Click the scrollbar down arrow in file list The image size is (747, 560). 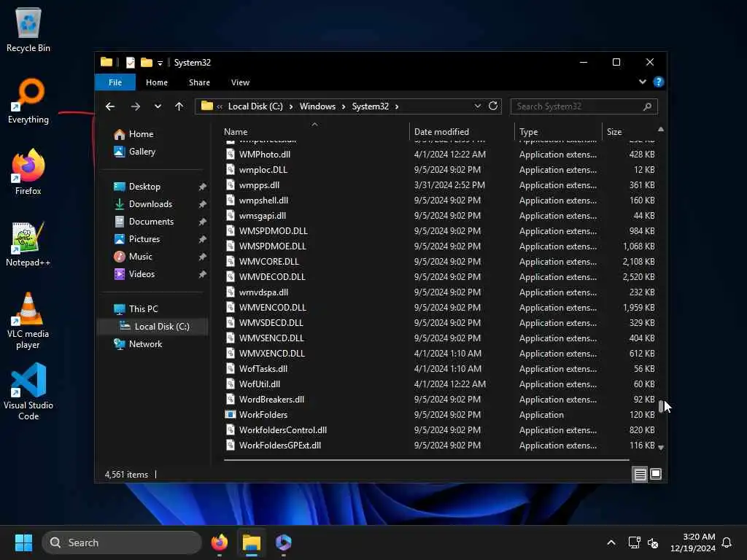pyautogui.click(x=661, y=448)
